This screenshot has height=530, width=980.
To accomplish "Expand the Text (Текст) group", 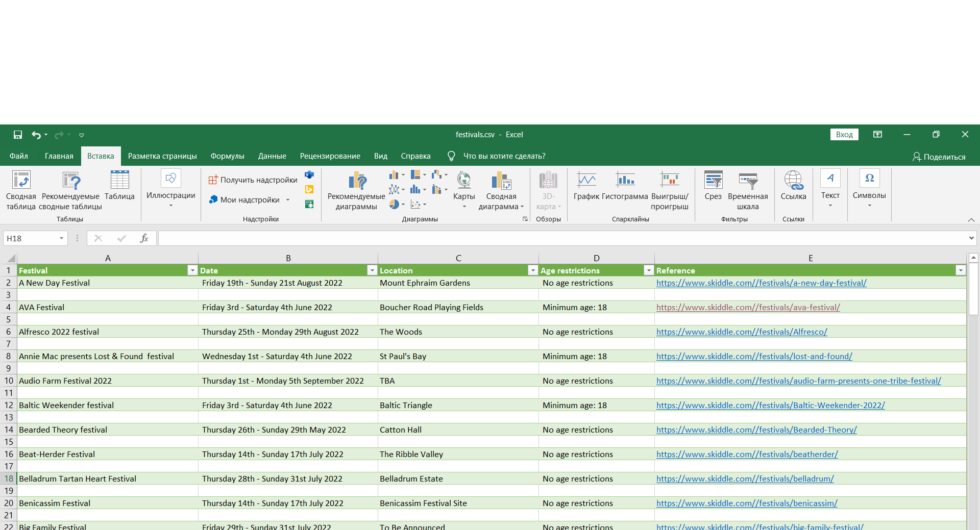I will tap(830, 189).
